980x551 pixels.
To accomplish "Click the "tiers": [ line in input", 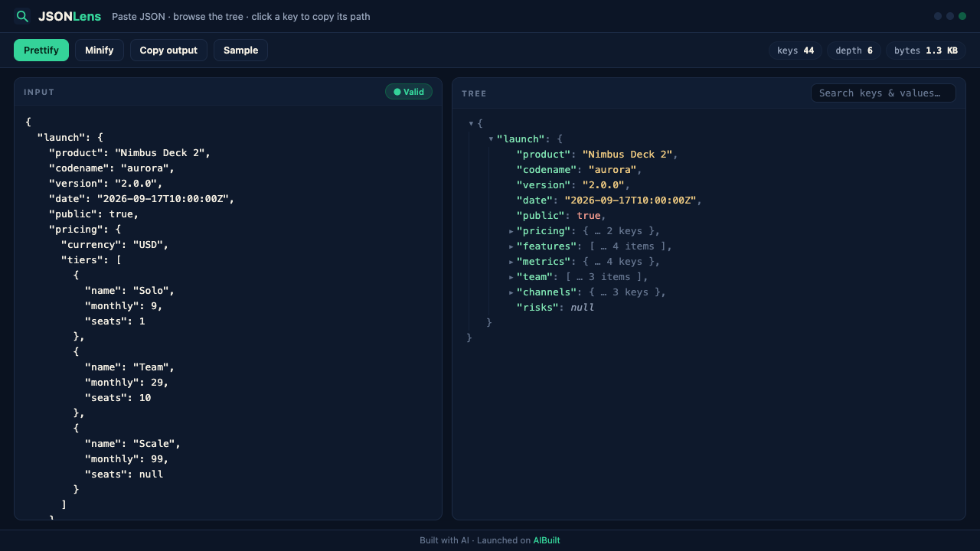I will click(x=91, y=259).
